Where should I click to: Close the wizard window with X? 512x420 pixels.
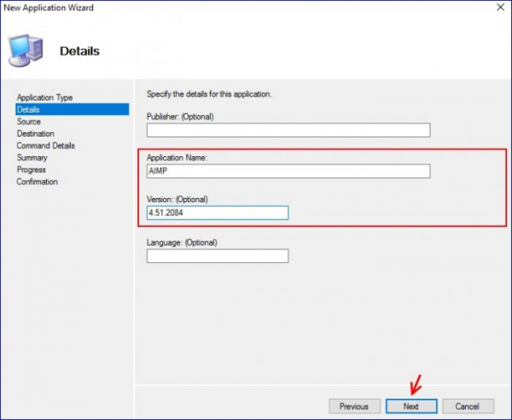pyautogui.click(x=500, y=7)
